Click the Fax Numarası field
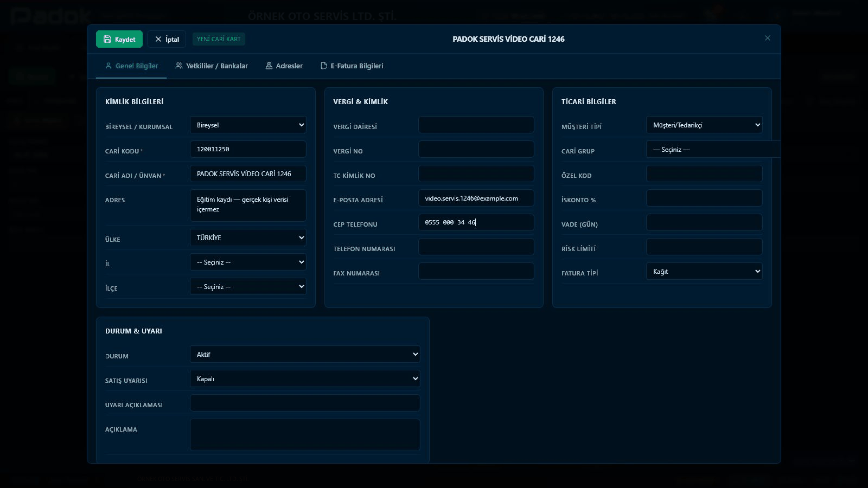The width and height of the screenshot is (868, 488). pos(476,271)
